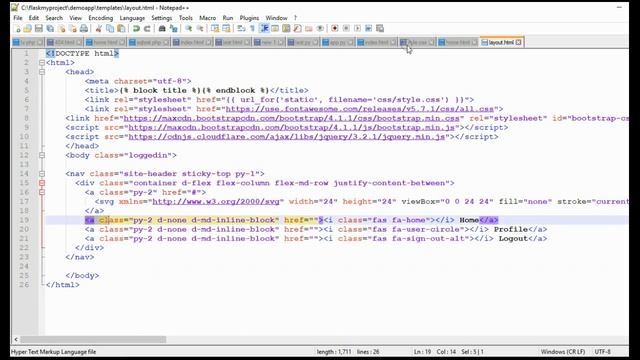The width and height of the screenshot is (640, 360).
Task: Run macro multiple times toolbar icon
Action: [369, 29]
